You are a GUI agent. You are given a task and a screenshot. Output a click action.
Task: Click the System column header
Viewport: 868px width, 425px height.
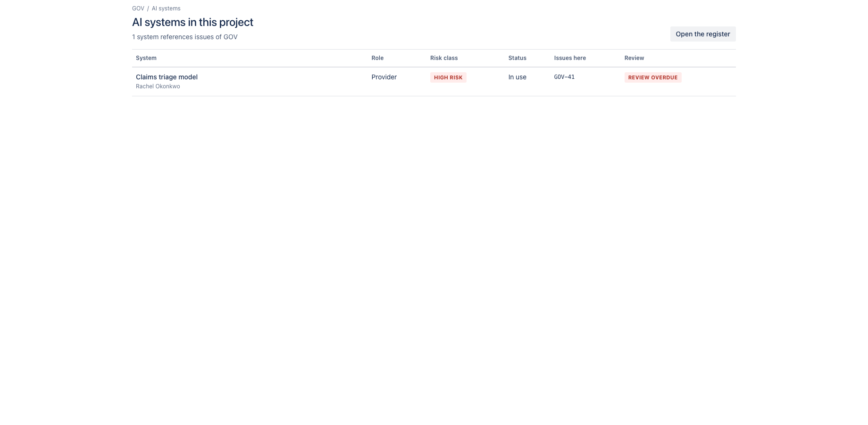click(146, 58)
